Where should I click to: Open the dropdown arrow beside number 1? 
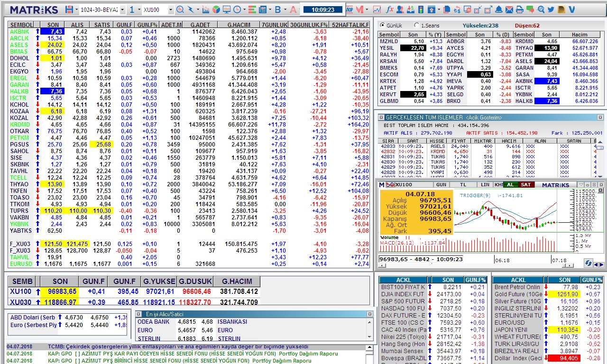(139, 9)
